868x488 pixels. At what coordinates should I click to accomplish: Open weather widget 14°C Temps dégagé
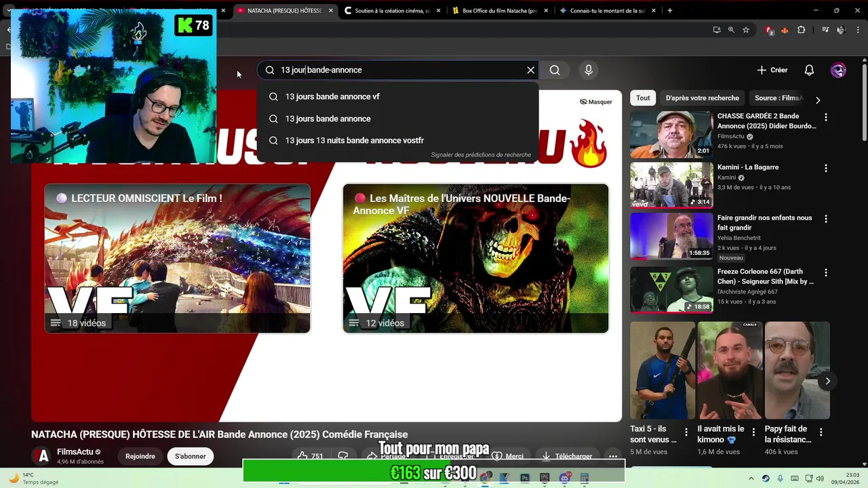(x=34, y=479)
